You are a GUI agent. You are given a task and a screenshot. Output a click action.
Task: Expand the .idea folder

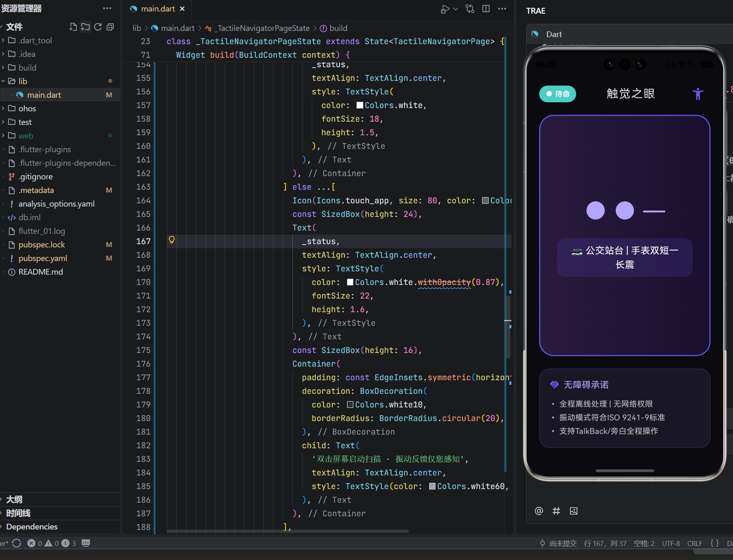60,54
